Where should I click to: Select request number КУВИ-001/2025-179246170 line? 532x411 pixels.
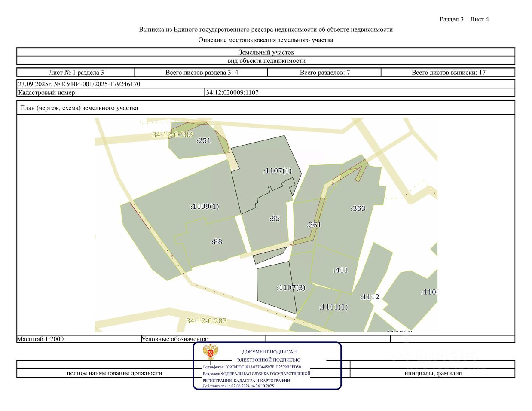click(x=79, y=84)
